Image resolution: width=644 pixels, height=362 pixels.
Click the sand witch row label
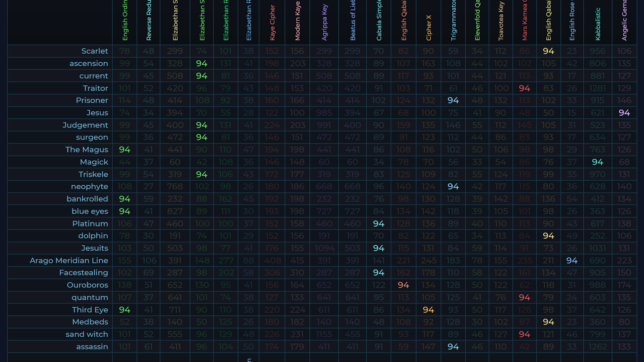point(87,334)
